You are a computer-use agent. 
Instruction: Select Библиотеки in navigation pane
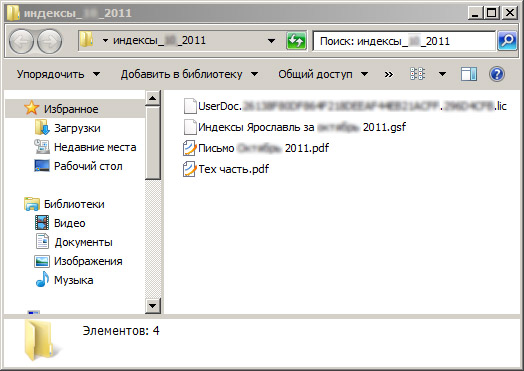click(74, 204)
